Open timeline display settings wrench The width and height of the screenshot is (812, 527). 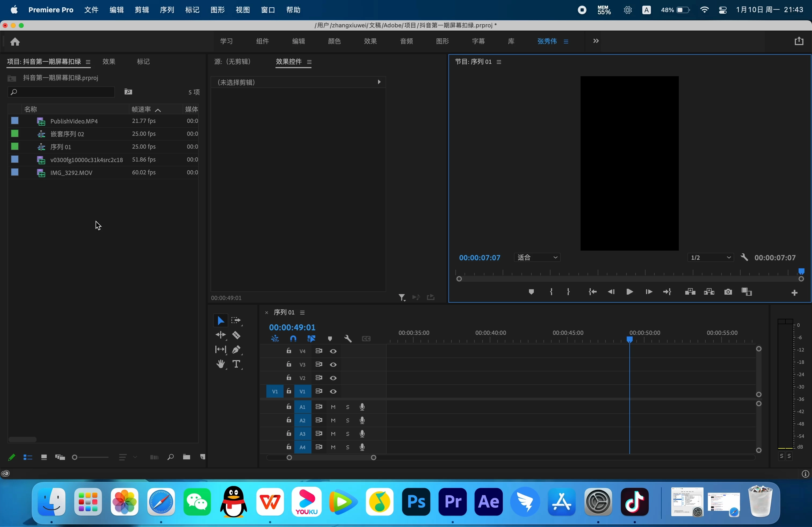pos(348,339)
